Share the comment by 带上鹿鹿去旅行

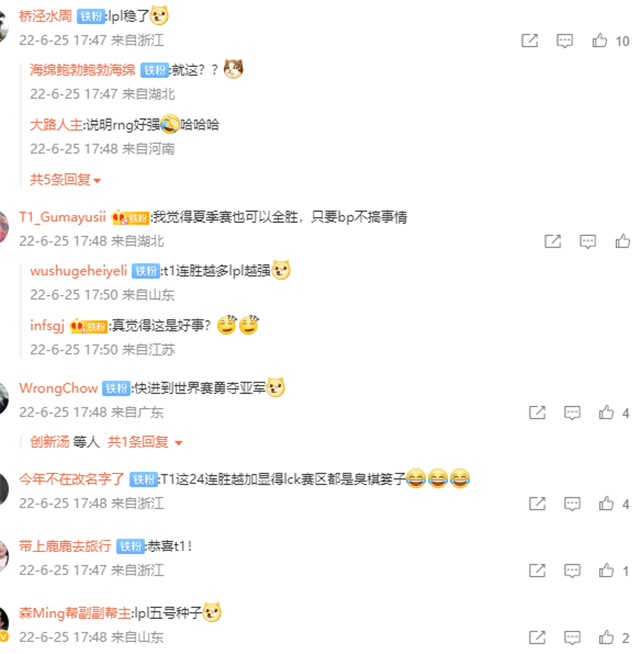pyautogui.click(x=537, y=571)
